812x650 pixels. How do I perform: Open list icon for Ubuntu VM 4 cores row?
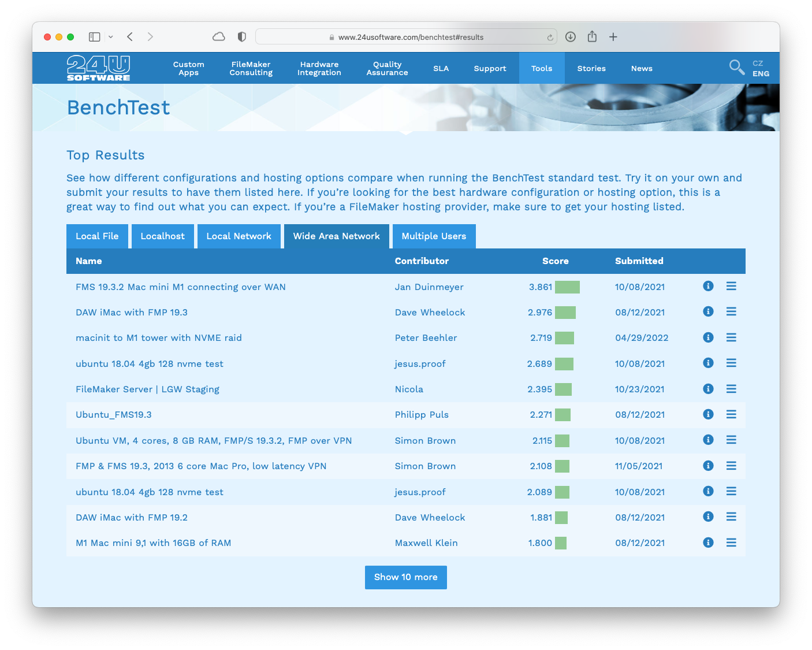[731, 440]
